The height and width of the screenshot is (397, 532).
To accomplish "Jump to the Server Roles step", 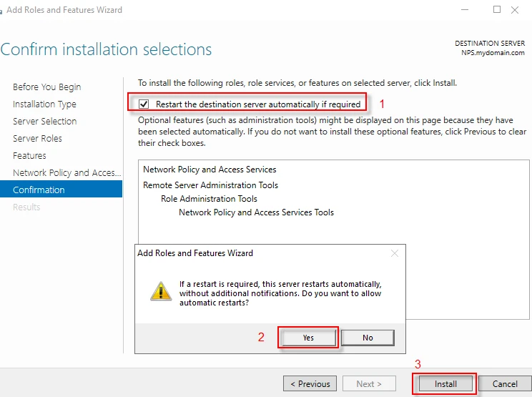I will [37, 139].
